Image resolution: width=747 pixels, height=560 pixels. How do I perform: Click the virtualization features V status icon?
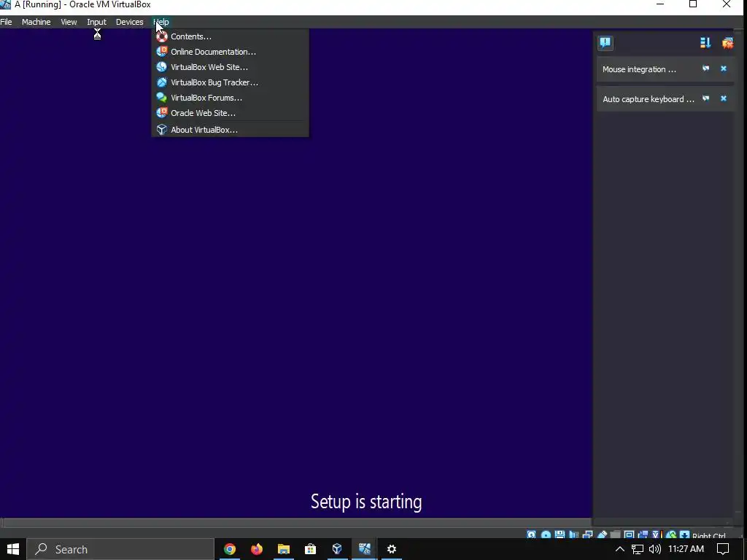click(x=656, y=534)
